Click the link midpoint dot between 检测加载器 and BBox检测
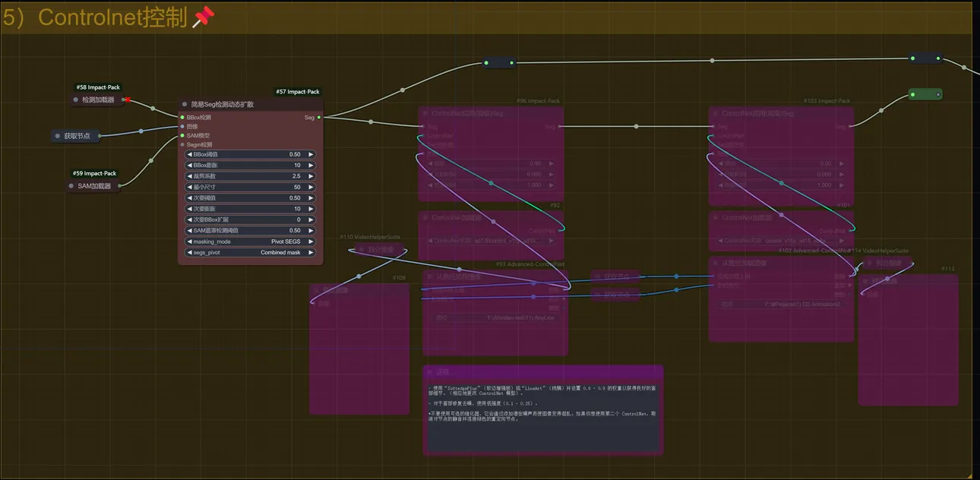 (x=154, y=109)
